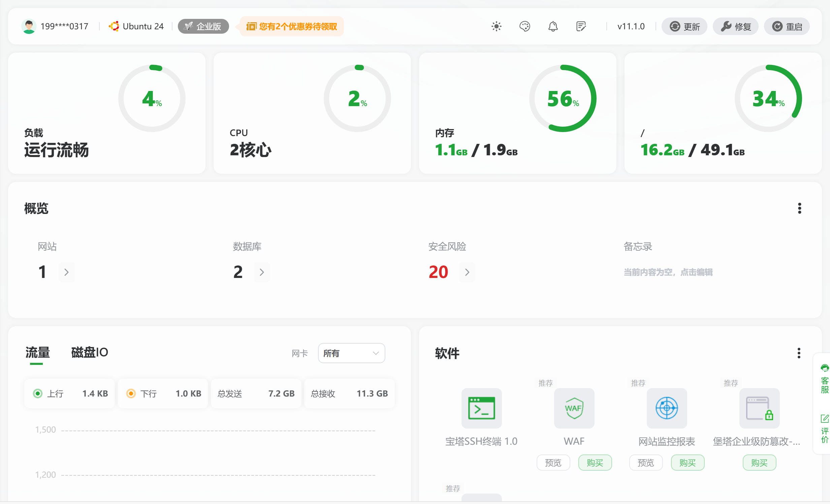The image size is (830, 504).
Task: Switch to the 磁盘IO tab
Action: coord(89,352)
